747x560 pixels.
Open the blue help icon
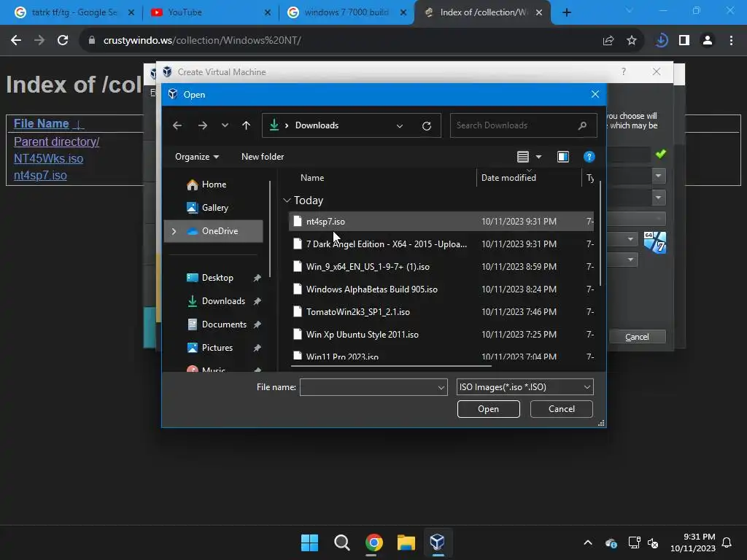[589, 157]
